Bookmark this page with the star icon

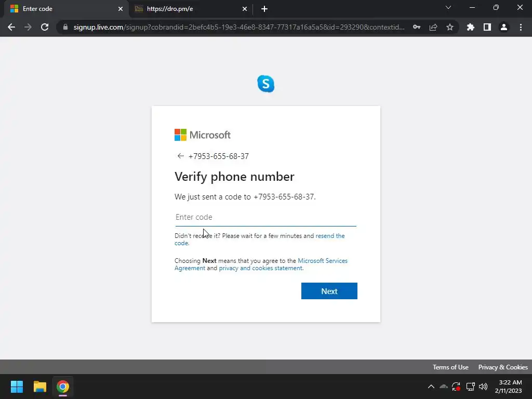(x=450, y=27)
